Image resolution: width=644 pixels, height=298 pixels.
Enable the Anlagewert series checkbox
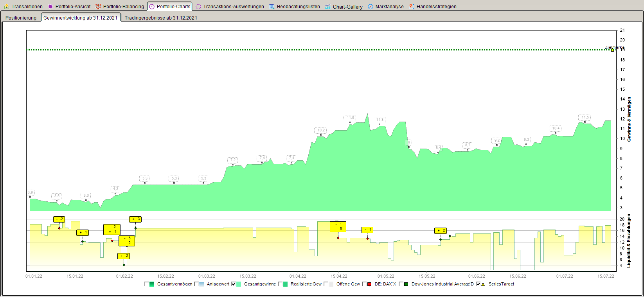(x=196, y=284)
